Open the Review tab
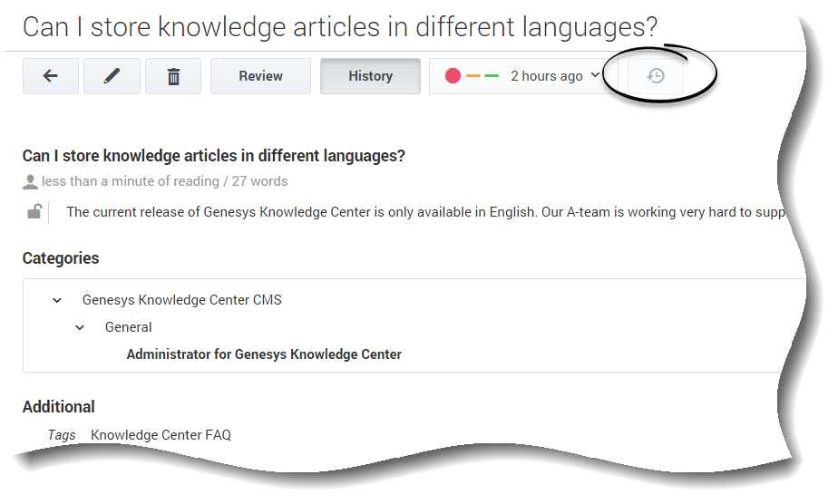This screenshot has width=838, height=504. tap(260, 76)
